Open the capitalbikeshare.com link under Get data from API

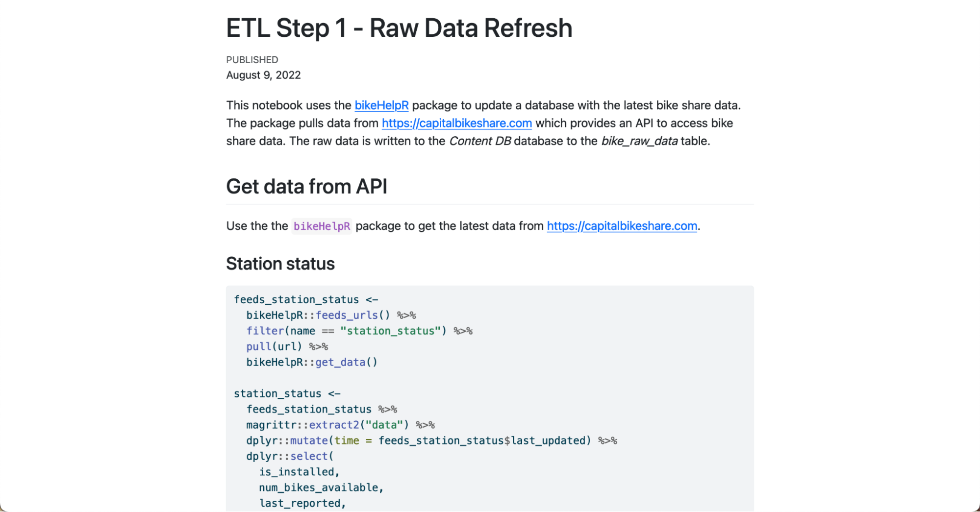(622, 226)
